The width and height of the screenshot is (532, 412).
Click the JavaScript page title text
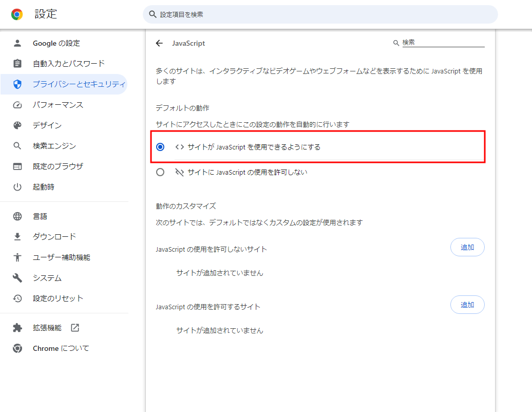188,44
